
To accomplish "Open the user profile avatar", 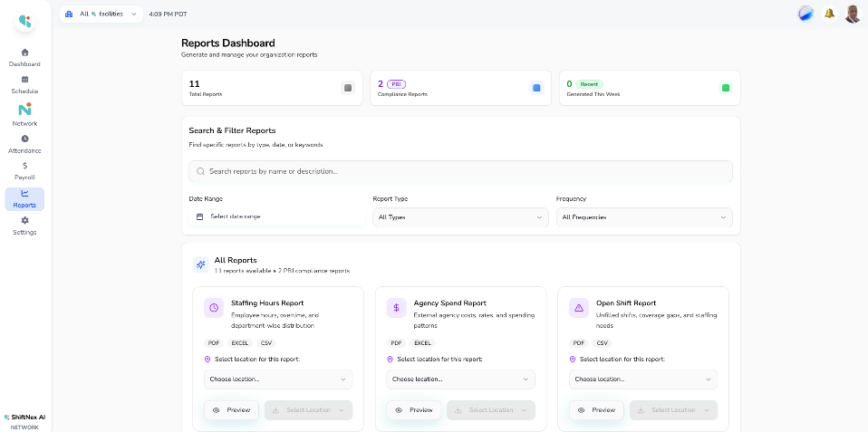I will pyautogui.click(x=853, y=14).
